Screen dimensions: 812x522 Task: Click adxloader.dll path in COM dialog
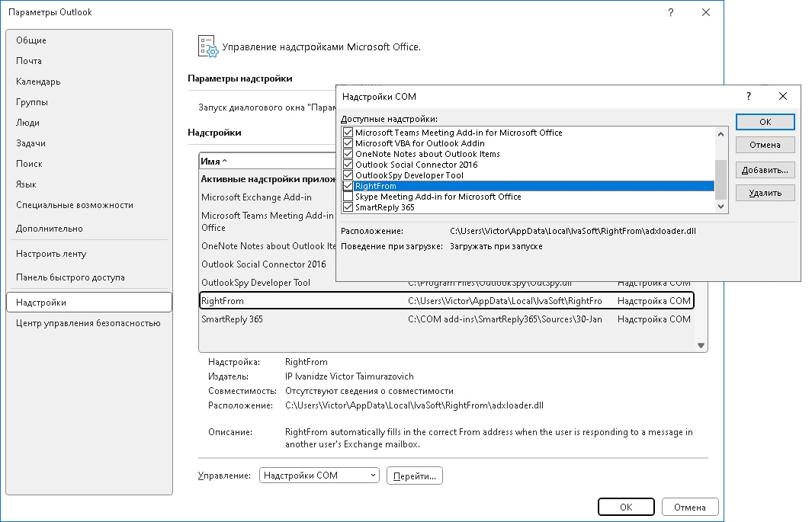point(573,231)
